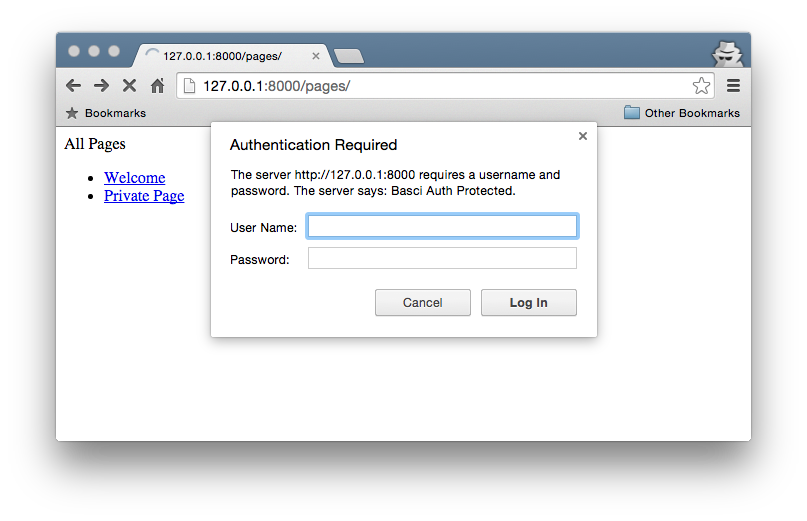The width and height of the screenshot is (807, 521).
Task: Stop loading the page
Action: [x=129, y=86]
